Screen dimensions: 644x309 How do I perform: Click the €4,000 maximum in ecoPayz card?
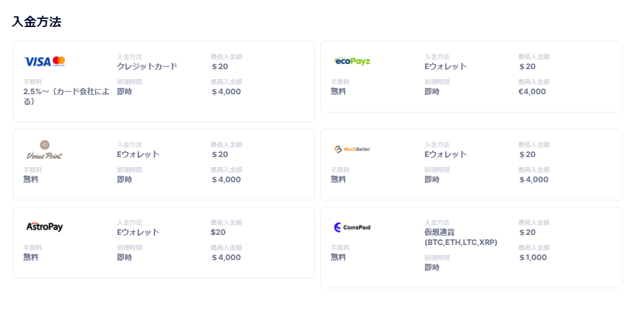(x=532, y=92)
